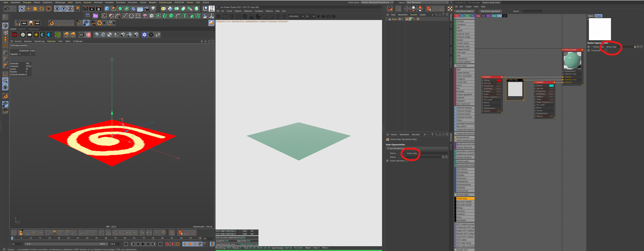Click Get Active tag/object button
The width and height of the screenshot is (644, 251).
coord(490,11)
